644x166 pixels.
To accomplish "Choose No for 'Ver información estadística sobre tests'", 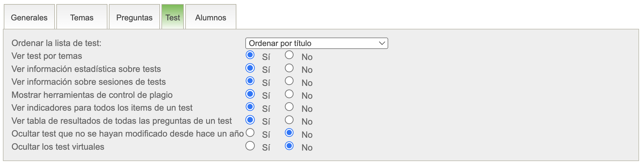I will pos(289,68).
